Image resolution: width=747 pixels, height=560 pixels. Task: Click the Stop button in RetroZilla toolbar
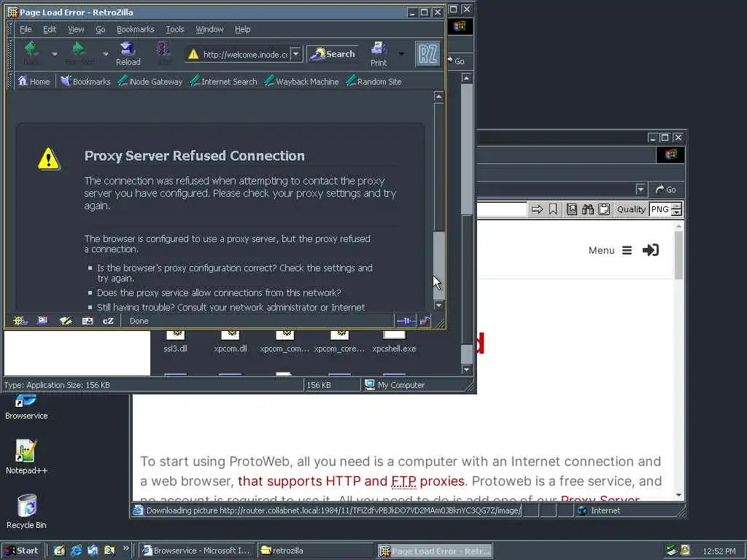[x=163, y=53]
